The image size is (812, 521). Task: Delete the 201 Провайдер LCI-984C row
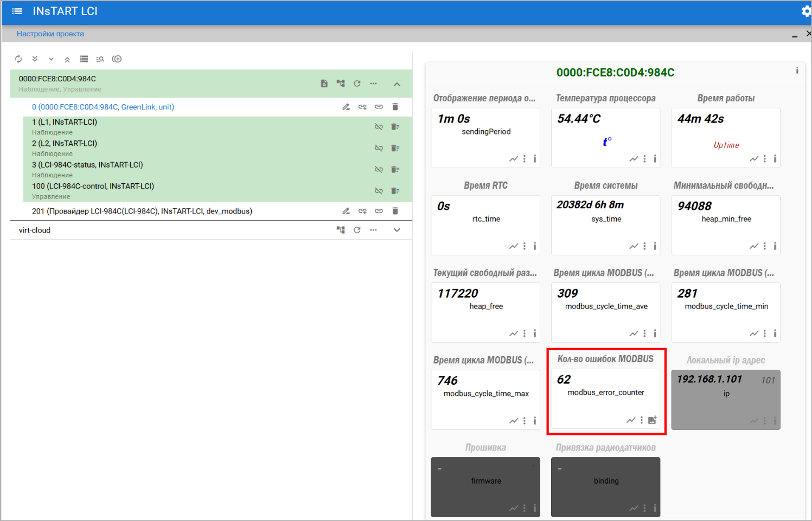point(395,211)
